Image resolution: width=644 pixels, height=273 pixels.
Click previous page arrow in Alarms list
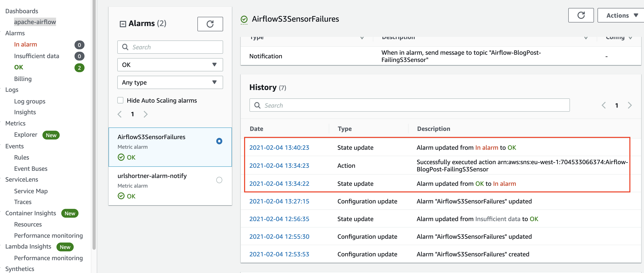(120, 114)
